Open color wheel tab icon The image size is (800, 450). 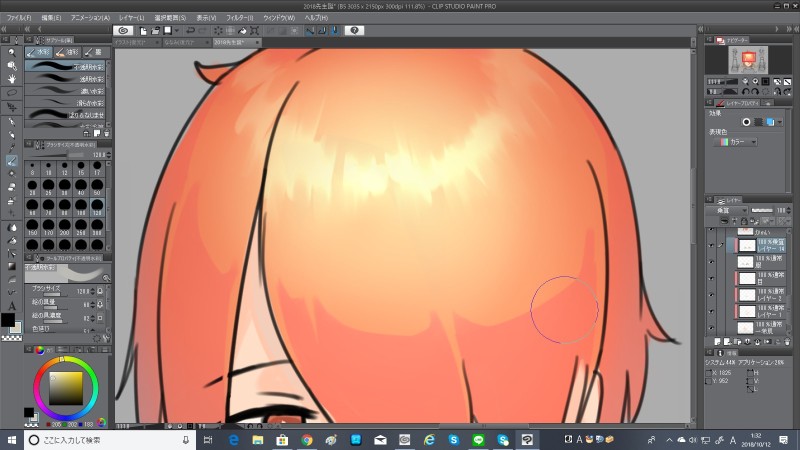(x=39, y=349)
